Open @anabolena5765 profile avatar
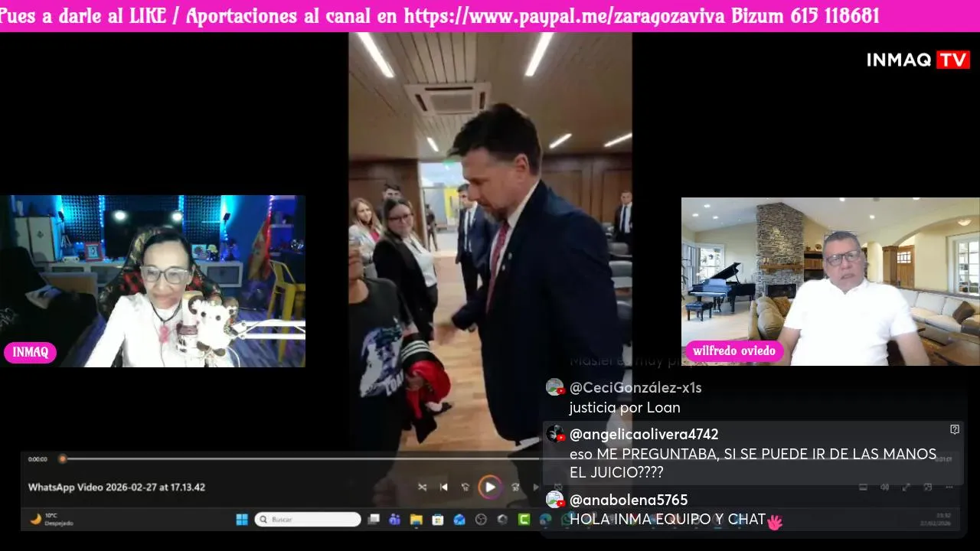The width and height of the screenshot is (980, 551). (x=555, y=500)
